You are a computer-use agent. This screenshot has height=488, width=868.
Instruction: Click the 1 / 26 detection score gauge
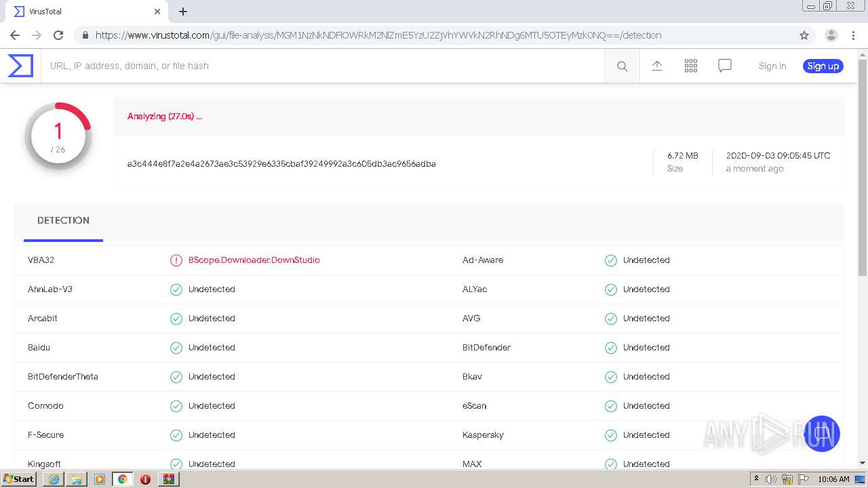point(58,136)
